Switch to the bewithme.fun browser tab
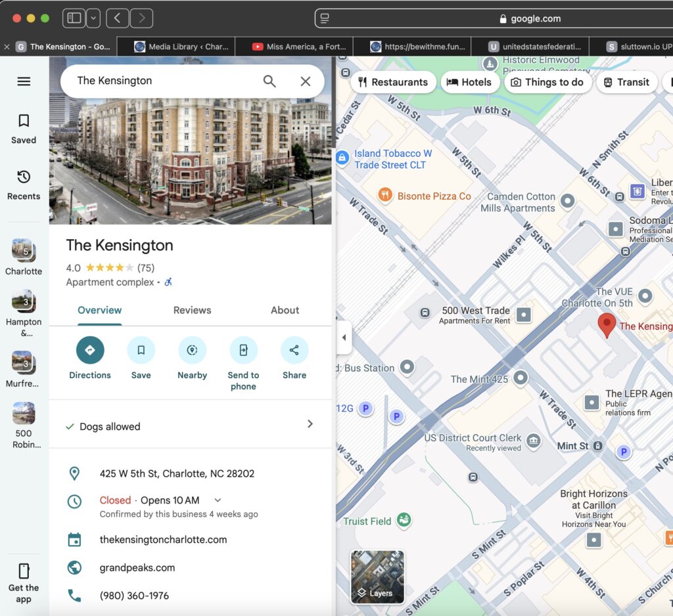Screen dimensions: 673x616 (x=413, y=47)
